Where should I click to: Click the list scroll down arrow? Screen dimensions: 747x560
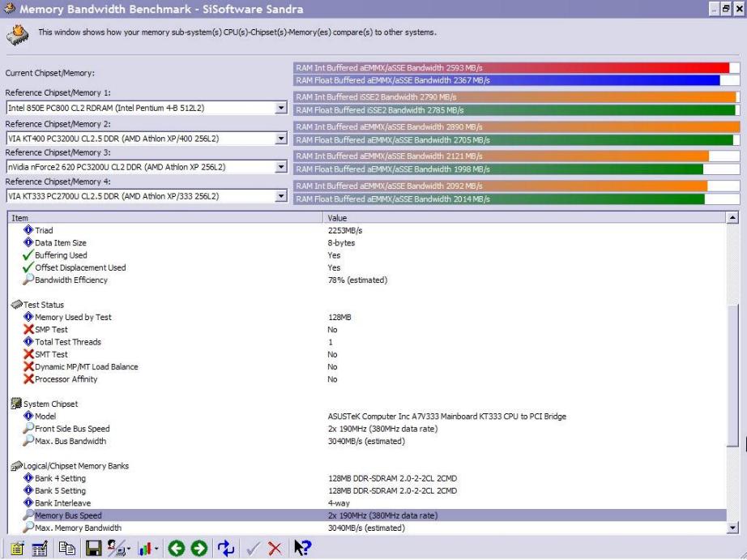click(732, 528)
